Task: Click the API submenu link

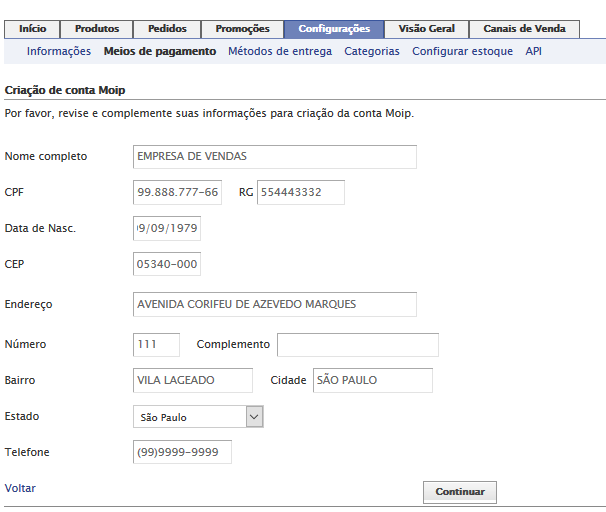Action: pyautogui.click(x=535, y=51)
